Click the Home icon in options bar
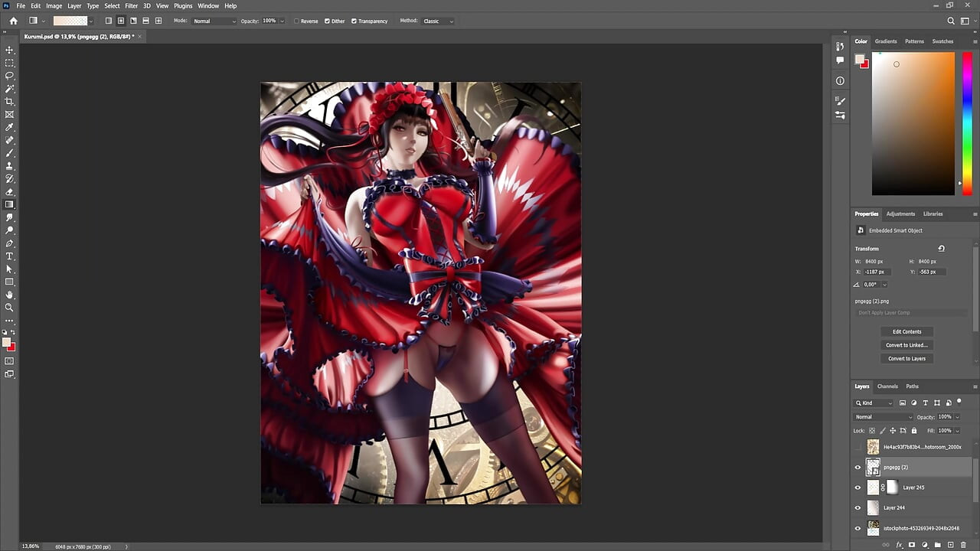Viewport: 980px width, 551px height. pos(13,21)
